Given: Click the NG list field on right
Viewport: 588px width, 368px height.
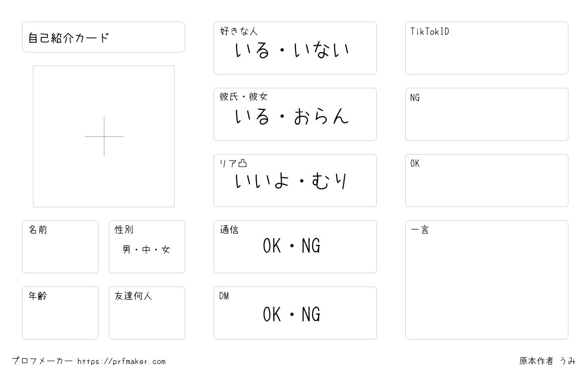Looking at the screenshot, I should coord(487,114).
